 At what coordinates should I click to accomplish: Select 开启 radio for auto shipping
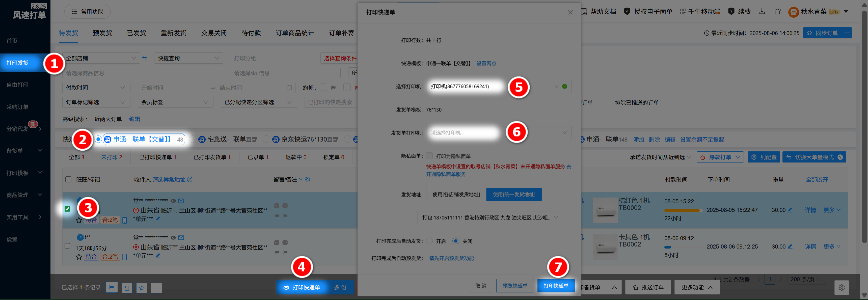pos(429,241)
